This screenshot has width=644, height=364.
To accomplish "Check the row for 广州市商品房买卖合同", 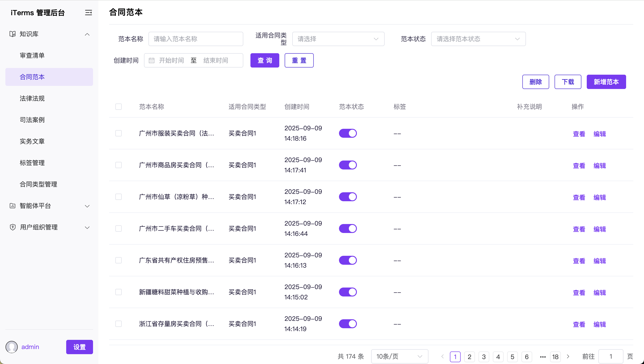I will click(x=119, y=165).
